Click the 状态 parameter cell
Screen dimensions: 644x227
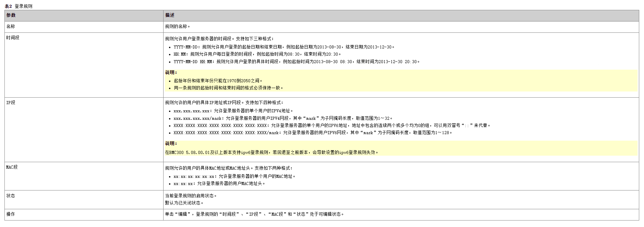11,196
